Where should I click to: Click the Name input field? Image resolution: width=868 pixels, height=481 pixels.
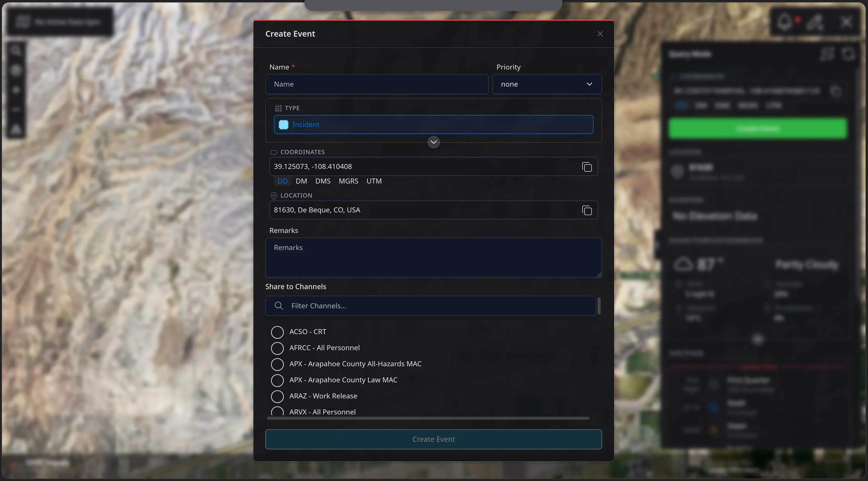tap(377, 84)
